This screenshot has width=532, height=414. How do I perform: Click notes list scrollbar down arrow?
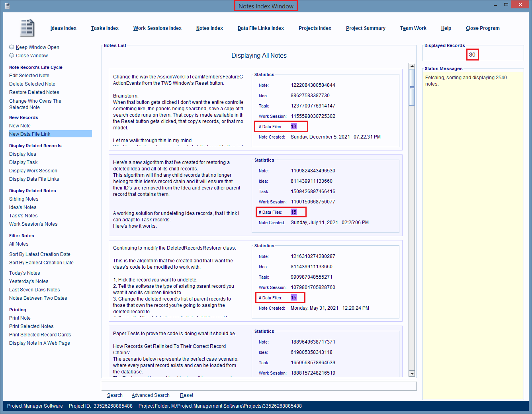point(412,373)
